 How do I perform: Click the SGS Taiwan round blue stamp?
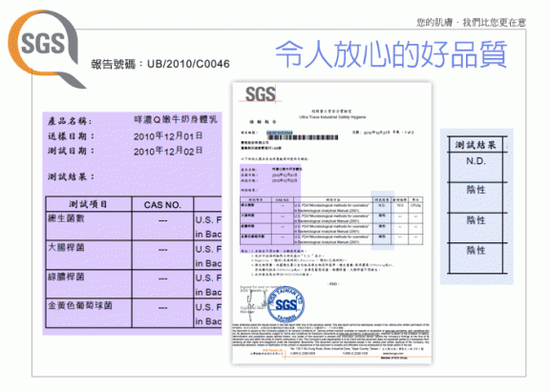(285, 304)
